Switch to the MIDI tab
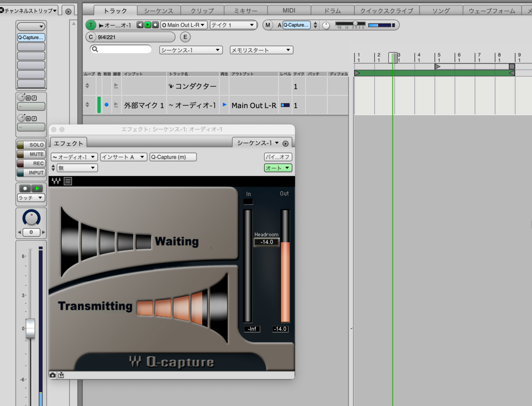Viewport: 532px width, 406px height. (289, 11)
